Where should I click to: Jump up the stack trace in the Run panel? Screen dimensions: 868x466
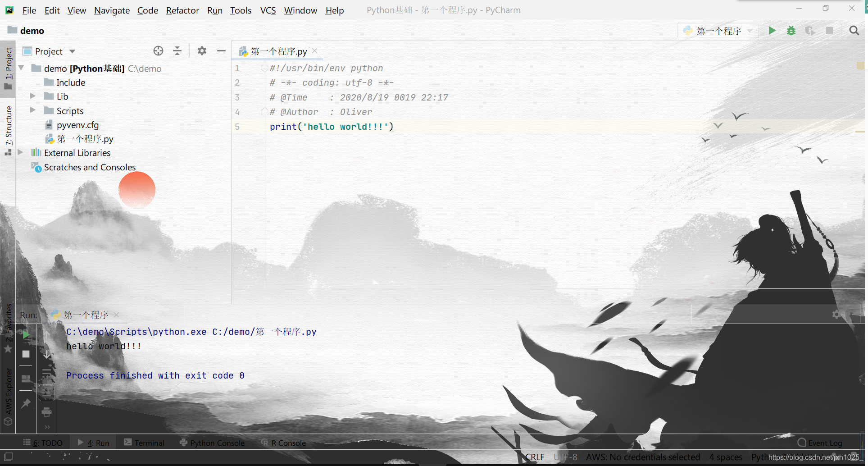point(47,335)
